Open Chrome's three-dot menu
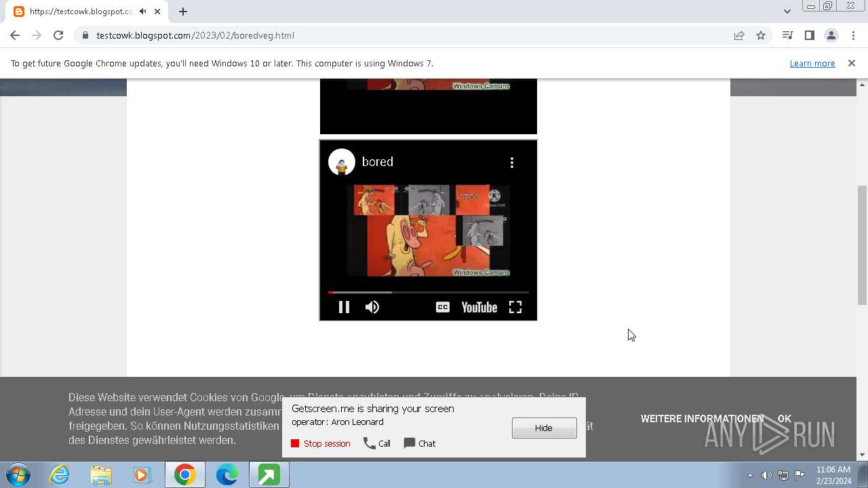This screenshot has width=868, height=488. [852, 35]
